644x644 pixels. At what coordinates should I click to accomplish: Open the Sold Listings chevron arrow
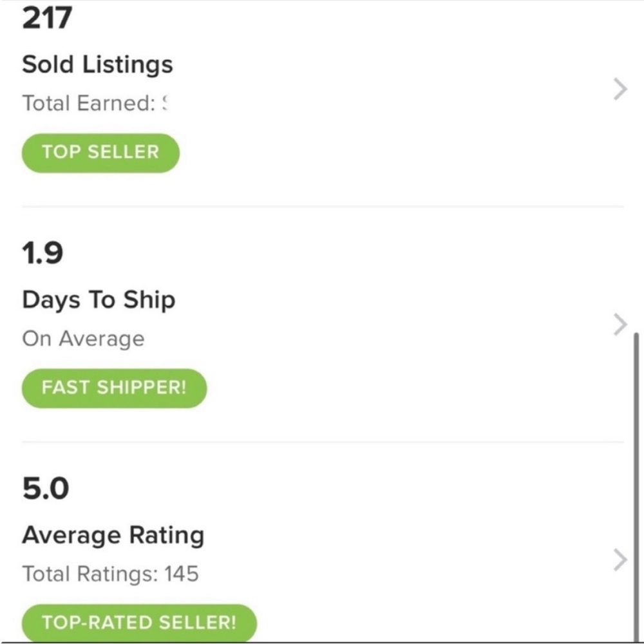click(x=620, y=90)
